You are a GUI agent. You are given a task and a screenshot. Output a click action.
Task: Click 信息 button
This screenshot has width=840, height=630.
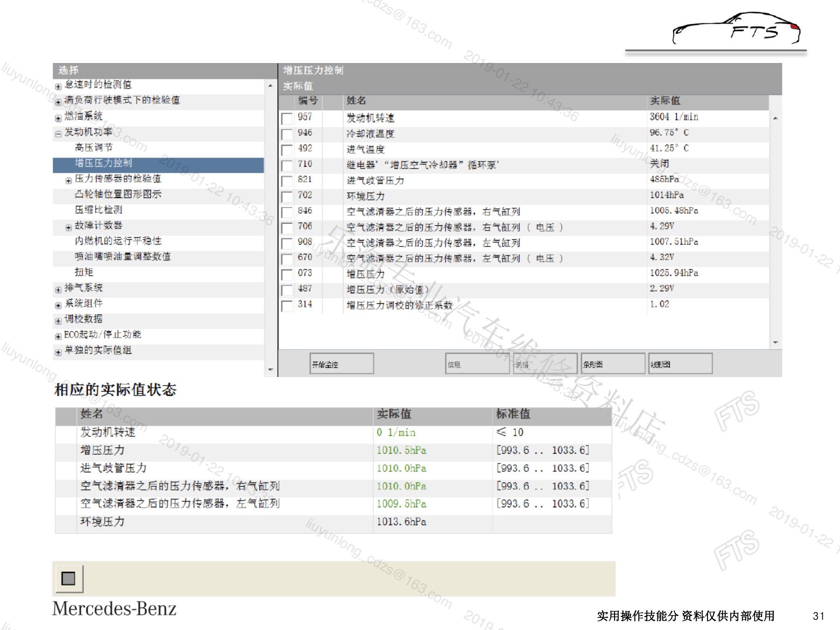coord(477,364)
